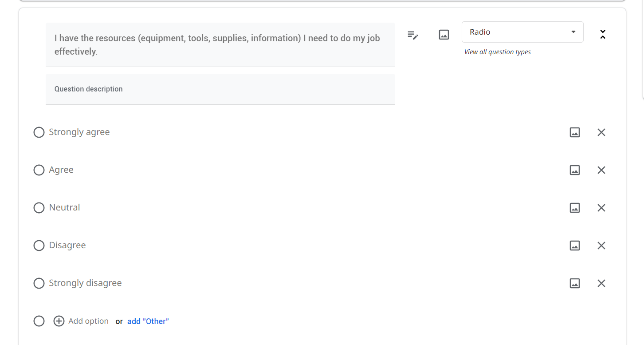Choose the Strongly disagree radio button
Image resolution: width=644 pixels, height=345 pixels.
click(39, 283)
